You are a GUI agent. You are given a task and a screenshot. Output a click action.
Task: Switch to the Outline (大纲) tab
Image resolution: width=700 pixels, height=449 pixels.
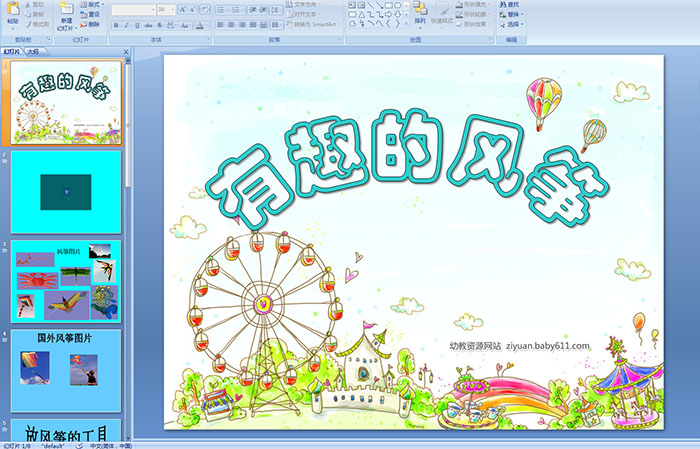pyautogui.click(x=33, y=50)
